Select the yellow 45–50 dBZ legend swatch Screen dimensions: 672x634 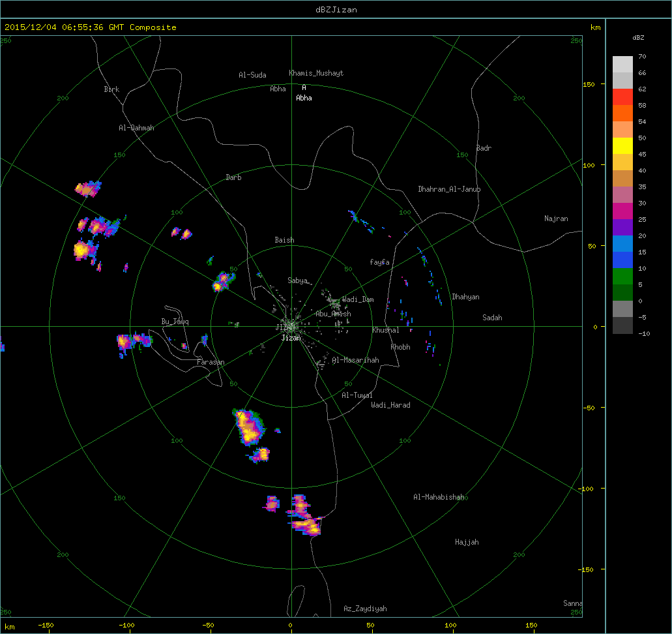pyautogui.click(x=622, y=146)
